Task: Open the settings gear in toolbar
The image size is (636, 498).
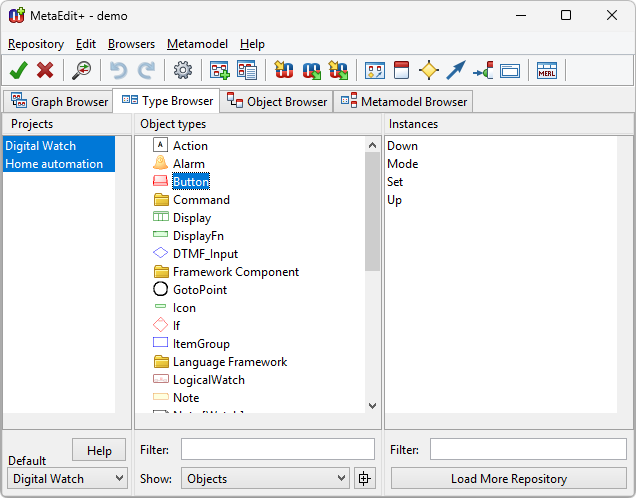Action: pyautogui.click(x=182, y=70)
